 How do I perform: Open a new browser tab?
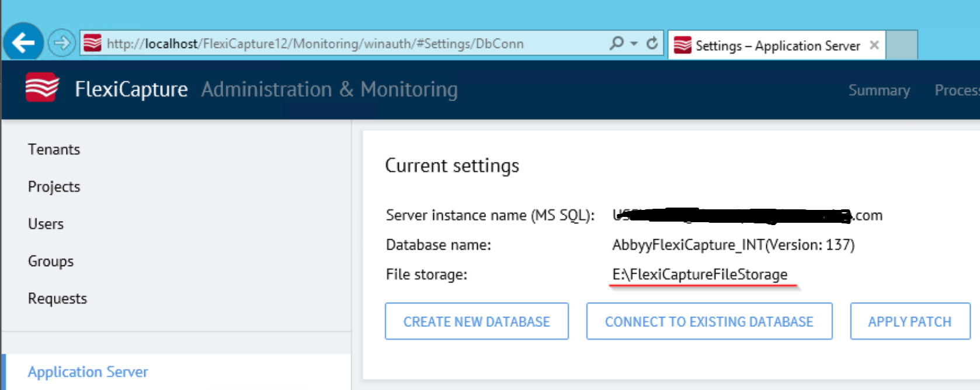click(x=902, y=45)
